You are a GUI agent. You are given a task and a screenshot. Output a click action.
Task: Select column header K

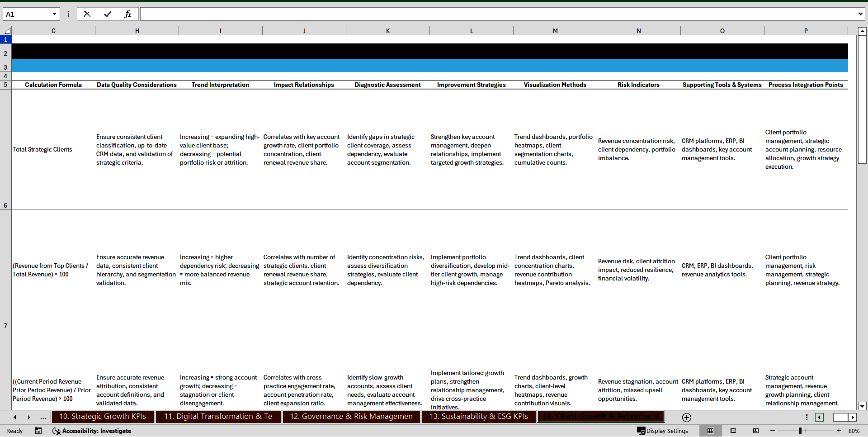pyautogui.click(x=388, y=30)
